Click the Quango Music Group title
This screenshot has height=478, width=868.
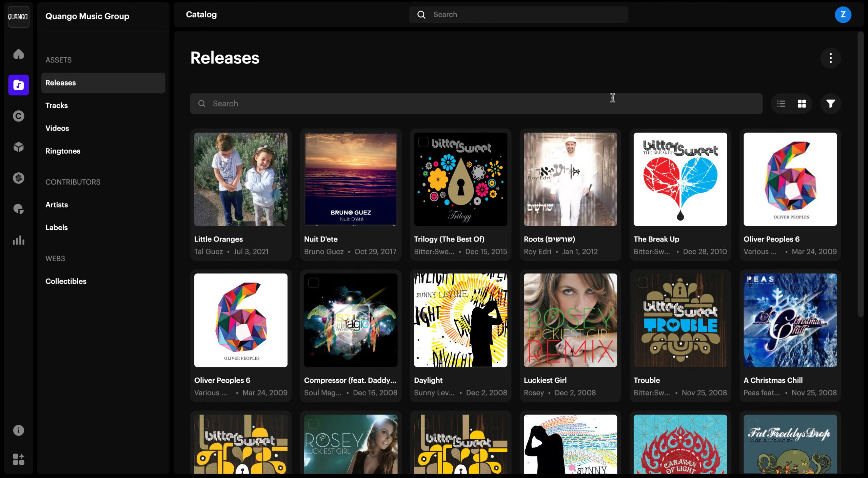[x=87, y=16]
